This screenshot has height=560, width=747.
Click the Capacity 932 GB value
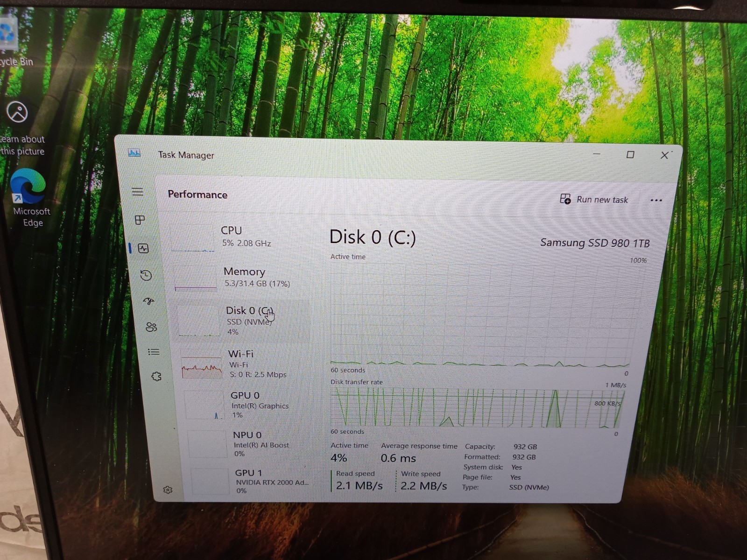pyautogui.click(x=525, y=447)
